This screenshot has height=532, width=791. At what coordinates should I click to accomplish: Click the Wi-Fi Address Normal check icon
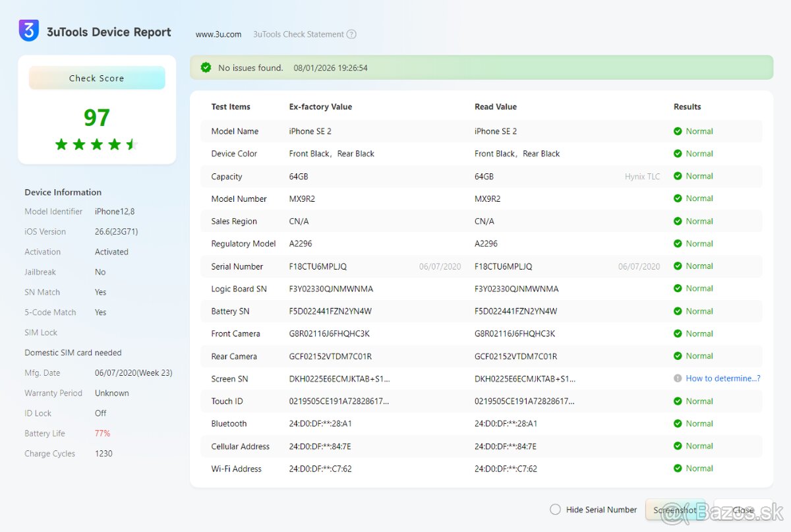678,469
